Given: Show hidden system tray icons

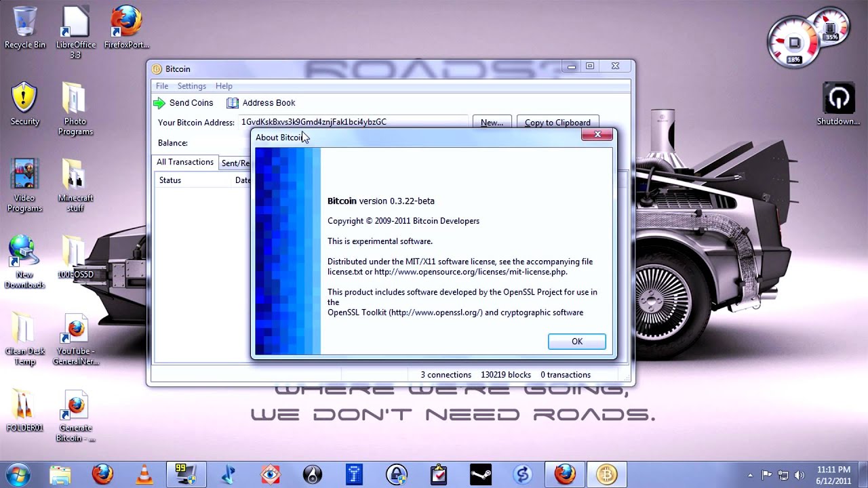Looking at the screenshot, I should [x=750, y=475].
